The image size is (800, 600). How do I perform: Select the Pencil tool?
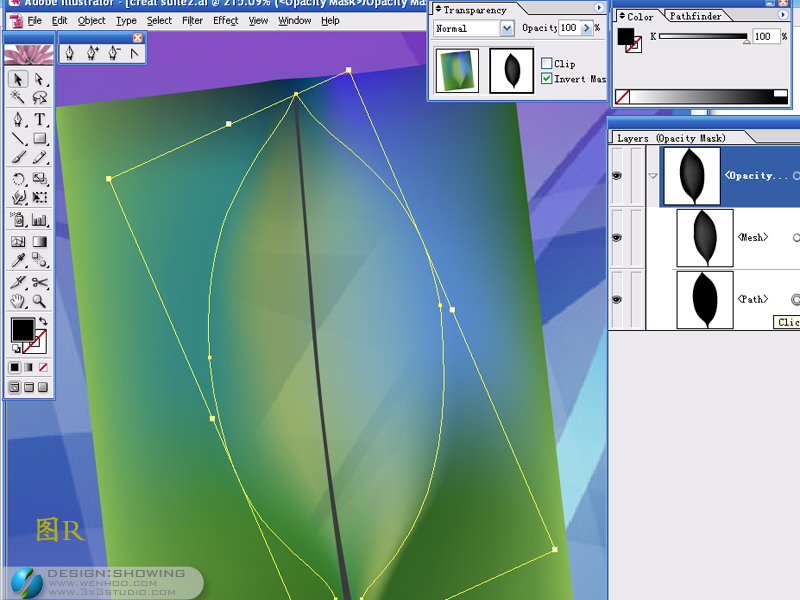[40, 157]
